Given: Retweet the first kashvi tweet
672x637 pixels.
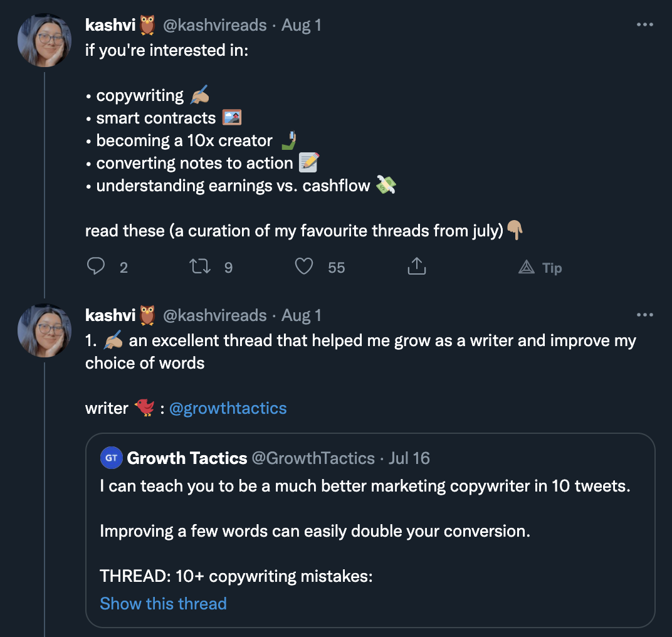Looking at the screenshot, I should tap(200, 267).
